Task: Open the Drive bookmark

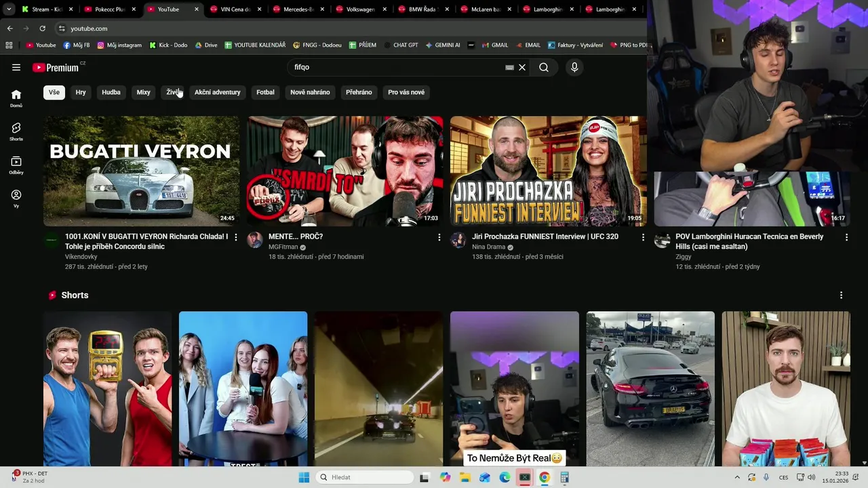Action: [x=206, y=45]
